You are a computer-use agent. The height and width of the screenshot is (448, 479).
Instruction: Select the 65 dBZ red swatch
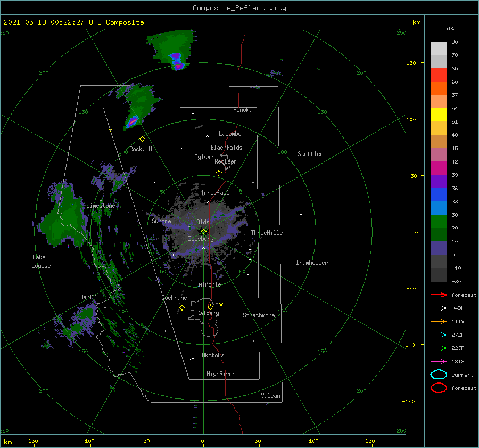pos(439,75)
